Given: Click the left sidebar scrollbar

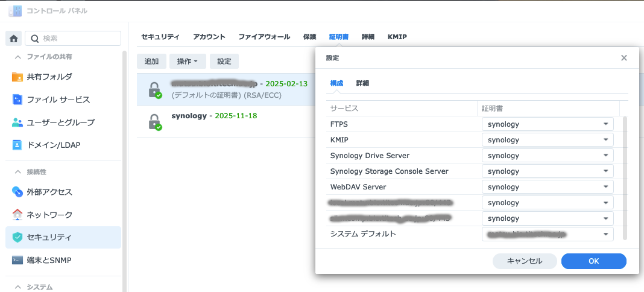Looking at the screenshot, I should [124, 171].
